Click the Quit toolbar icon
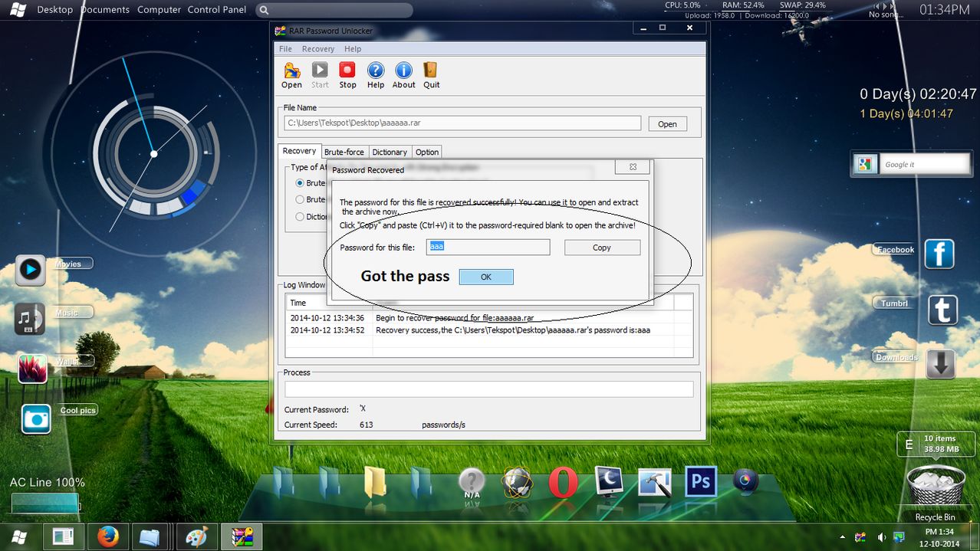Image resolution: width=980 pixels, height=551 pixels. click(431, 71)
